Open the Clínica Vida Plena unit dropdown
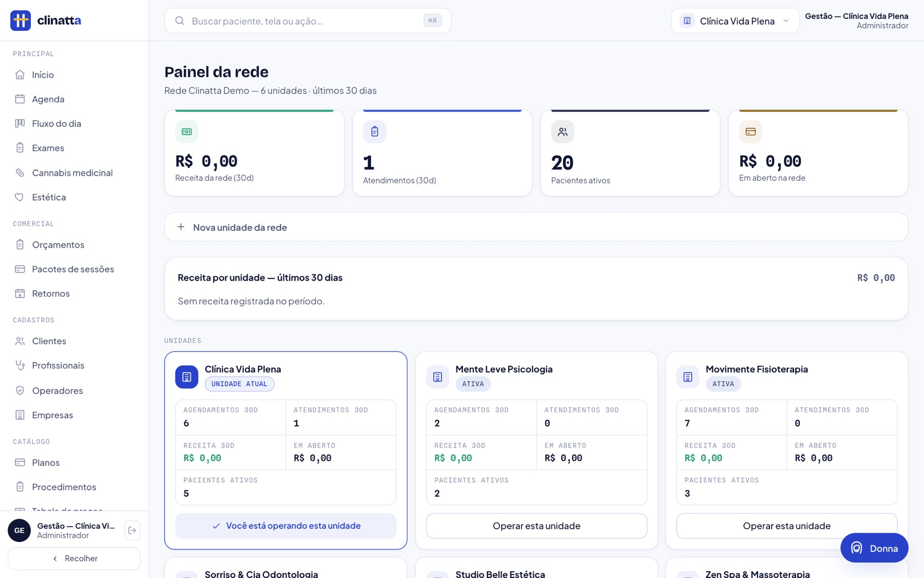This screenshot has height=578, width=924. pyautogui.click(x=735, y=21)
